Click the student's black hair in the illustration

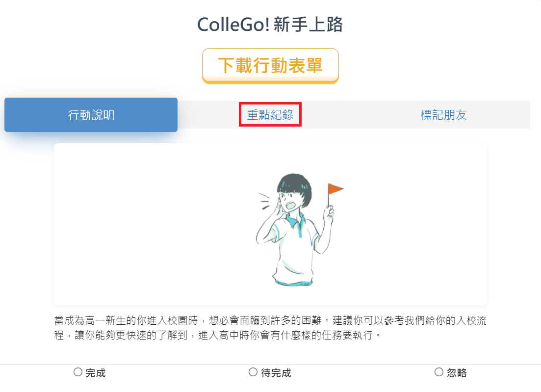294,186
